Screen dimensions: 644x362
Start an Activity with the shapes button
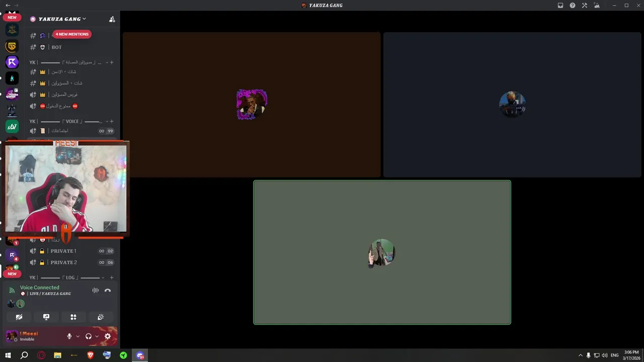pos(73,317)
